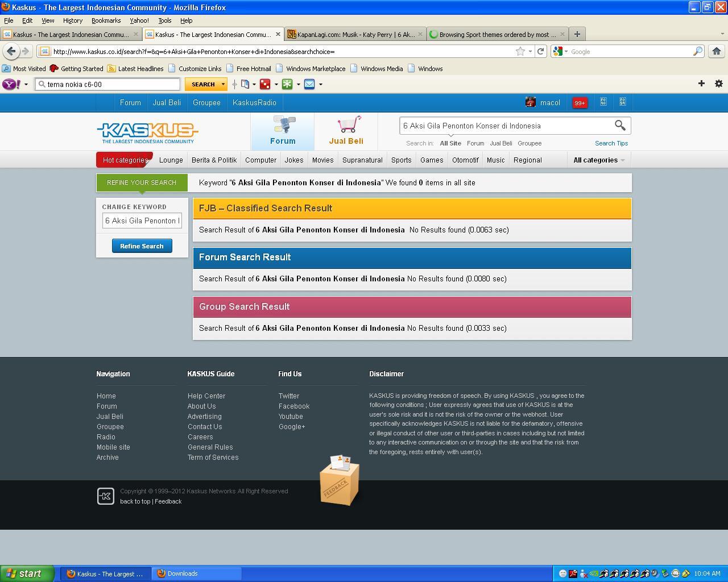Switch to KapanLagi.com Katy Perry tab

[355, 34]
